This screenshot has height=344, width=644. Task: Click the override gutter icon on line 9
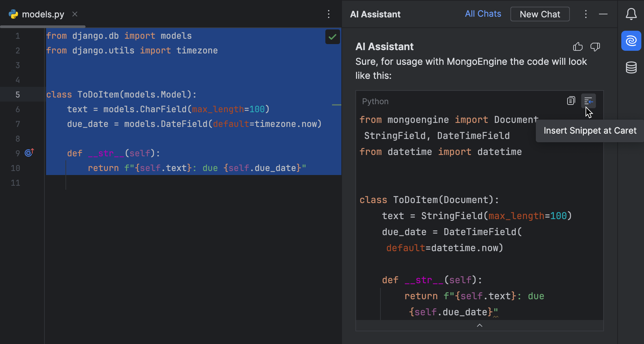tap(29, 153)
